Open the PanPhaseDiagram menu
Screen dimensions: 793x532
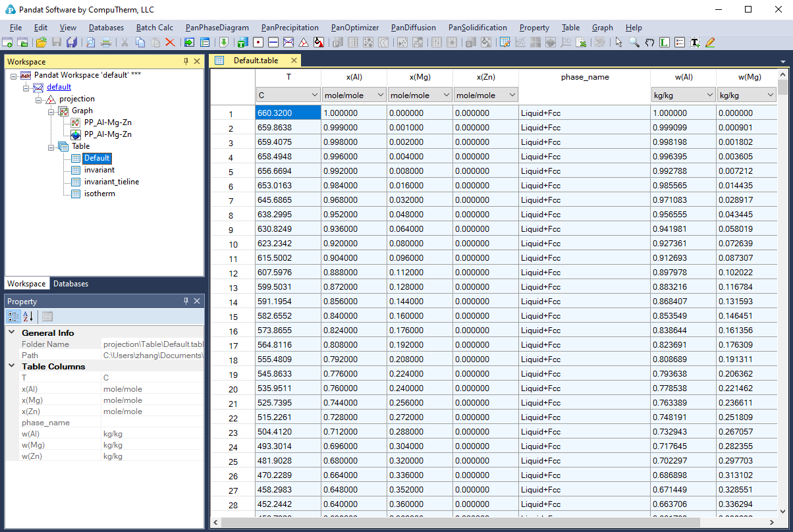pyautogui.click(x=217, y=28)
